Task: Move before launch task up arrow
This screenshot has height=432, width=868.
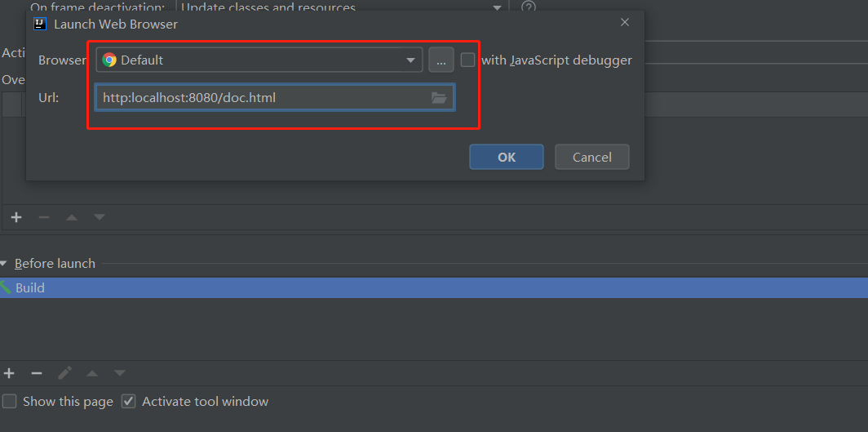Action: pos(92,374)
